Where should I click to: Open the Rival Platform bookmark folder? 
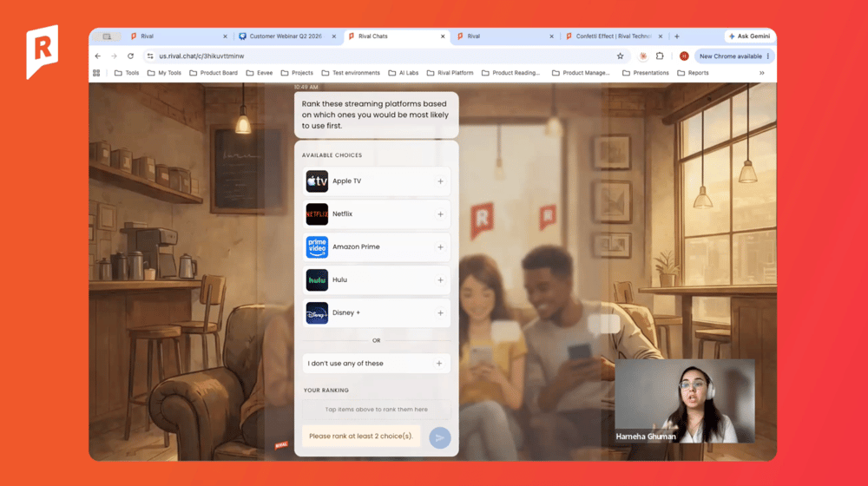450,73
